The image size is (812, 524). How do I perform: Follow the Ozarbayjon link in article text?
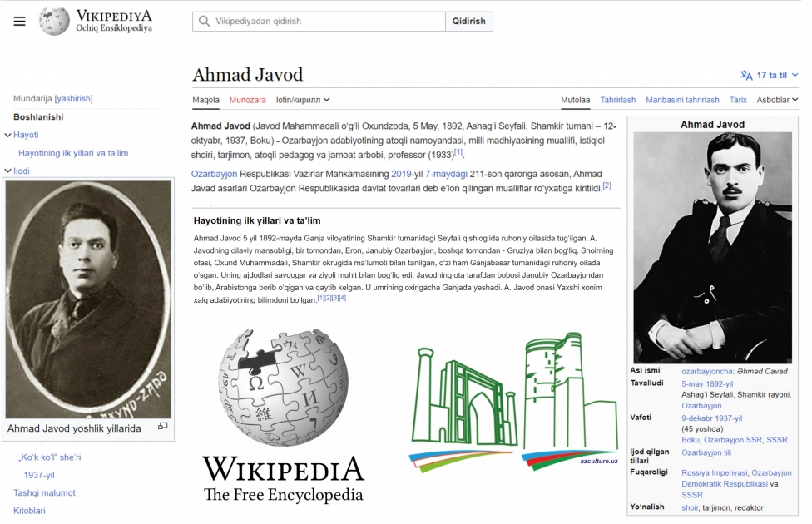[x=214, y=174]
